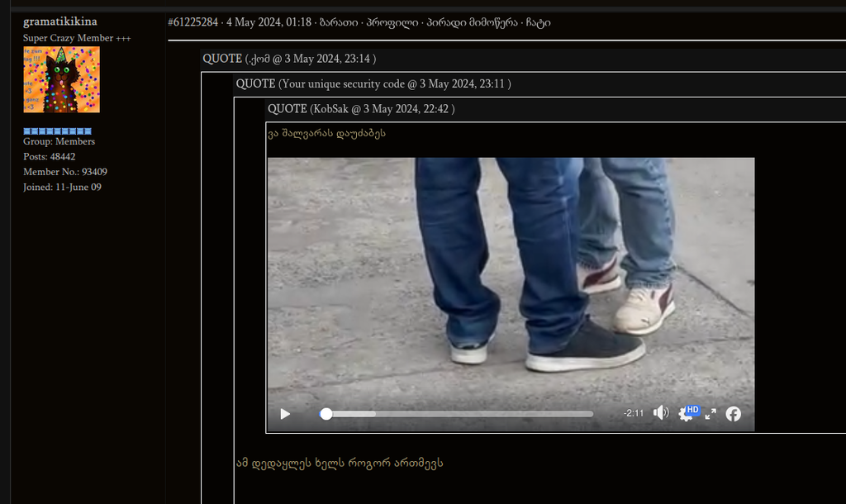Click the quote header from .ქომ

coord(289,59)
